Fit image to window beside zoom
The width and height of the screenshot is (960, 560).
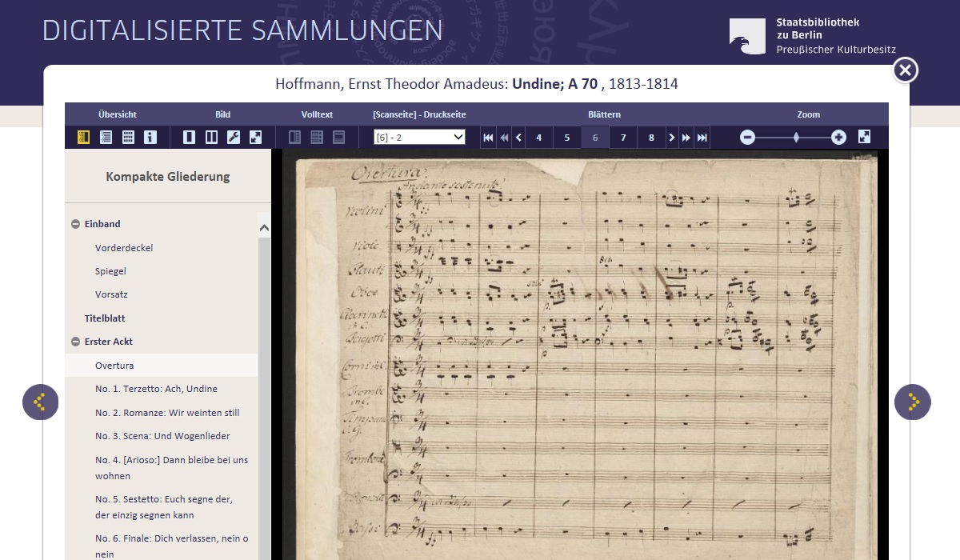click(x=865, y=137)
